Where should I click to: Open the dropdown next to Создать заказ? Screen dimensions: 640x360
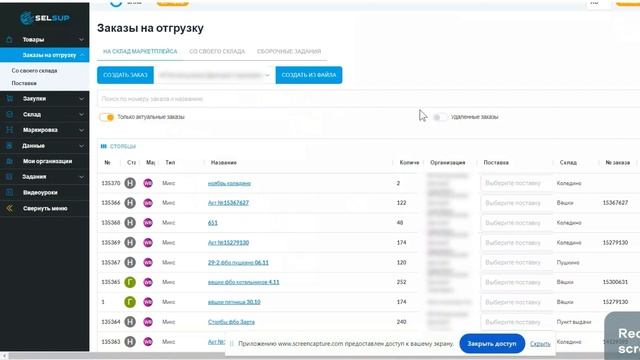[215, 75]
